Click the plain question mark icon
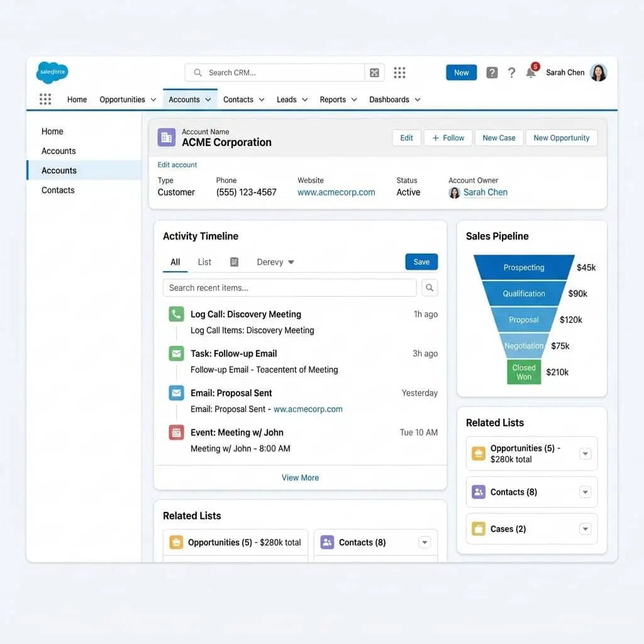Viewport: 644px width, 644px height. (511, 73)
